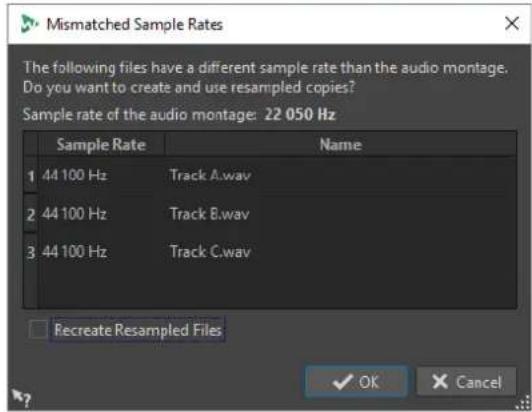
Task: Confirm with the OK button
Action: tap(356, 382)
